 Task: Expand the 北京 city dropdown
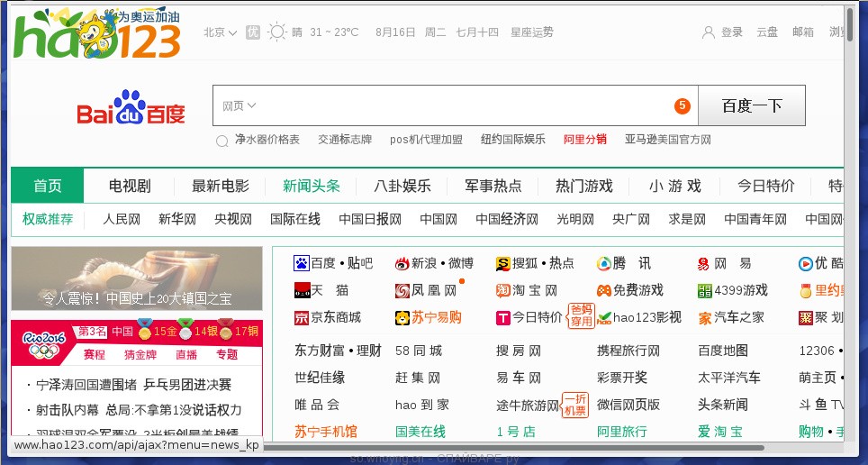pyautogui.click(x=220, y=32)
